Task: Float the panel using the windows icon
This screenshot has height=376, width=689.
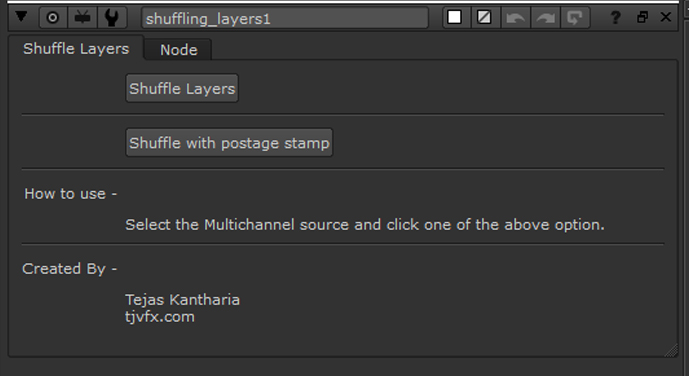Action: (x=642, y=18)
